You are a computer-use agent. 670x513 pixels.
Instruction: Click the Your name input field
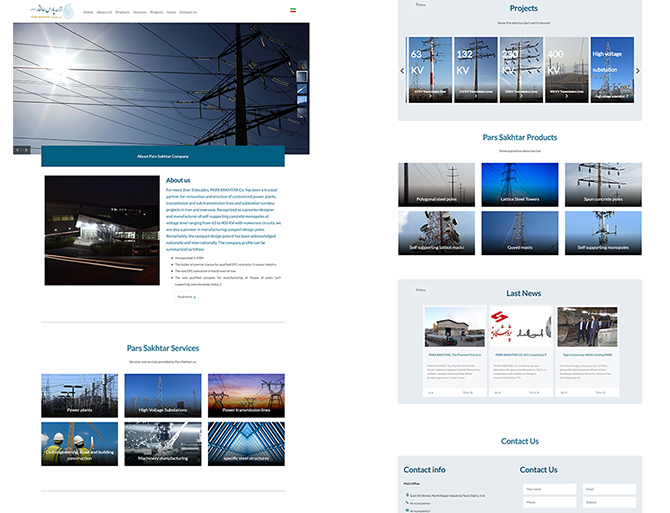549,489
